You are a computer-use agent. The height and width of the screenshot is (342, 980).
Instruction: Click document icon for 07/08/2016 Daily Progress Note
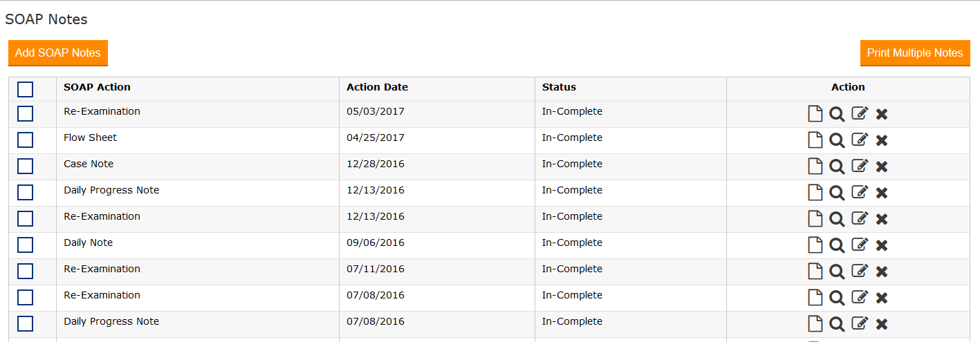[815, 324]
